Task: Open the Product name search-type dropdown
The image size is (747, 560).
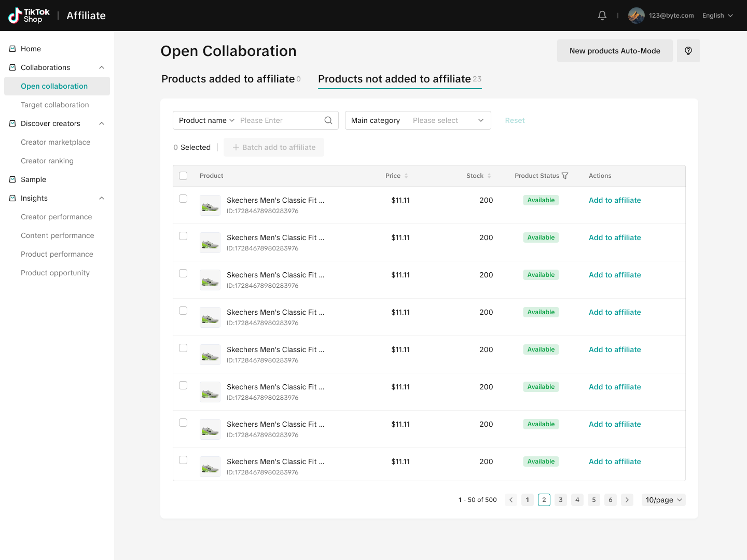Action: pos(206,120)
